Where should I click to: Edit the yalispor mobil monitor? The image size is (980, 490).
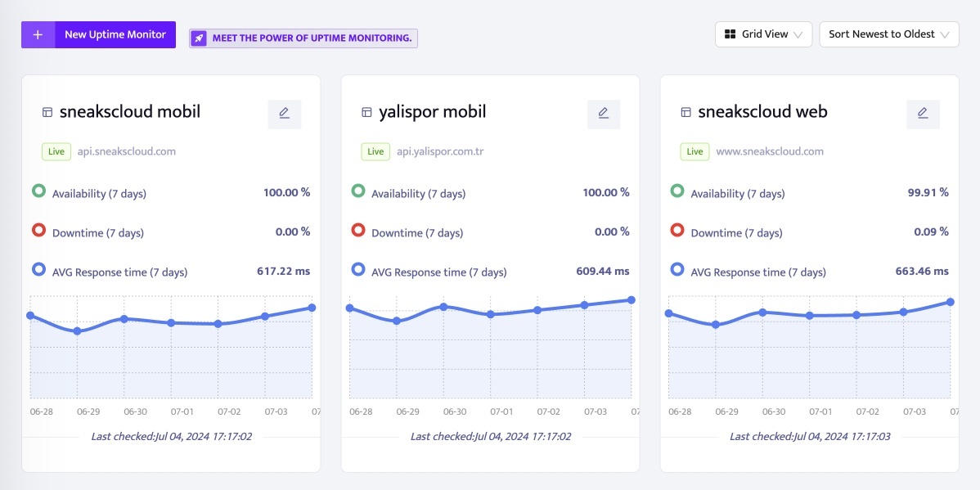[603, 114]
